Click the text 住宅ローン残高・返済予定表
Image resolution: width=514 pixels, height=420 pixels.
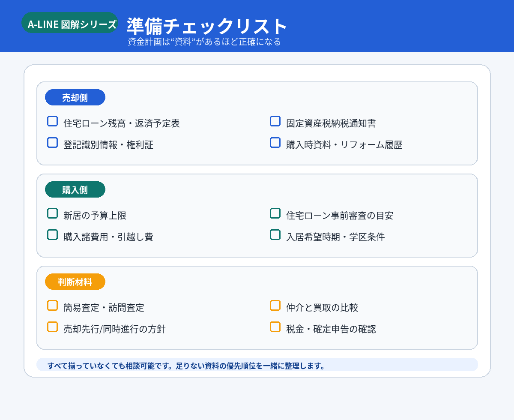pos(122,123)
